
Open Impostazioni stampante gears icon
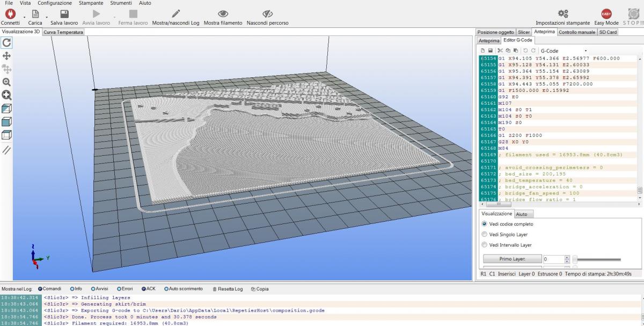(x=562, y=15)
